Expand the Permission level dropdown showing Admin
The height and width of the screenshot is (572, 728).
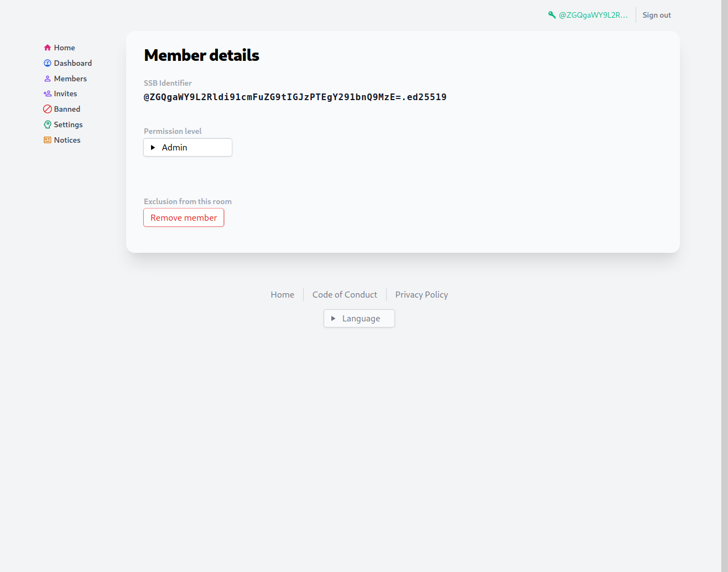(188, 147)
